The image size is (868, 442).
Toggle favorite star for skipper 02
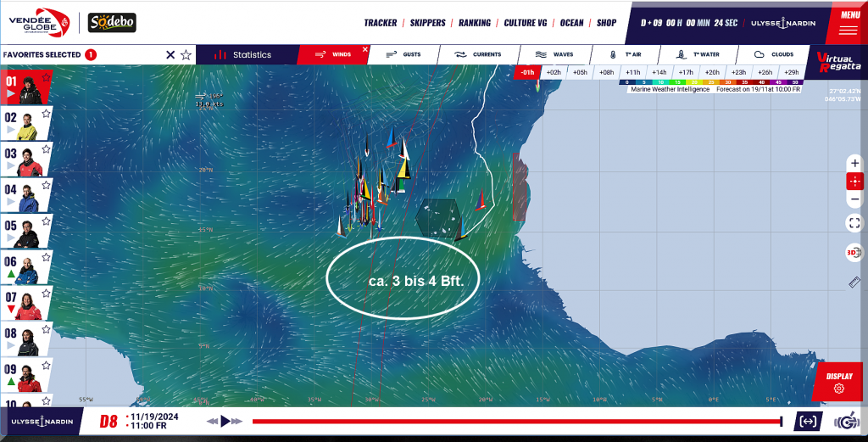tap(47, 114)
